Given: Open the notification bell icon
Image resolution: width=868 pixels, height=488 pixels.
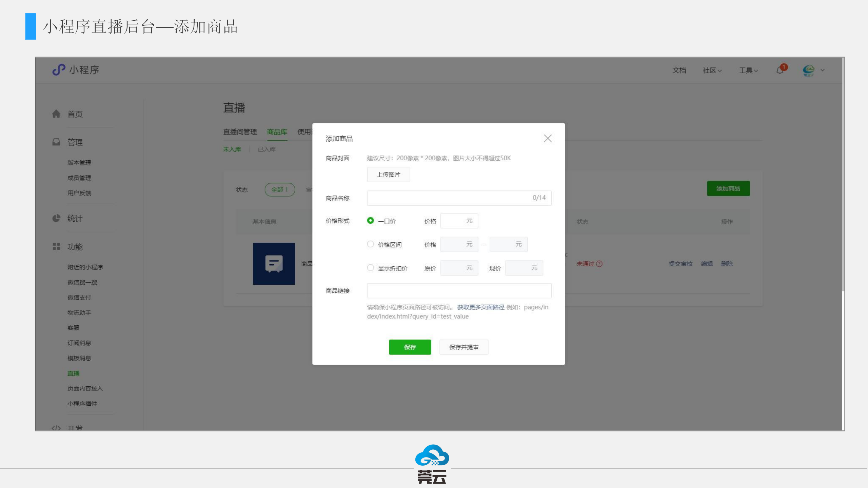Looking at the screenshot, I should pos(780,70).
